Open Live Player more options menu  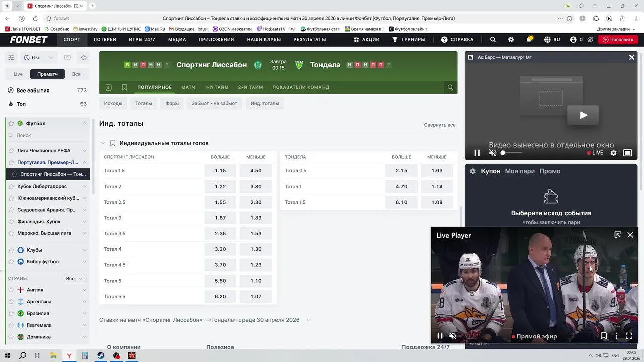(616, 336)
